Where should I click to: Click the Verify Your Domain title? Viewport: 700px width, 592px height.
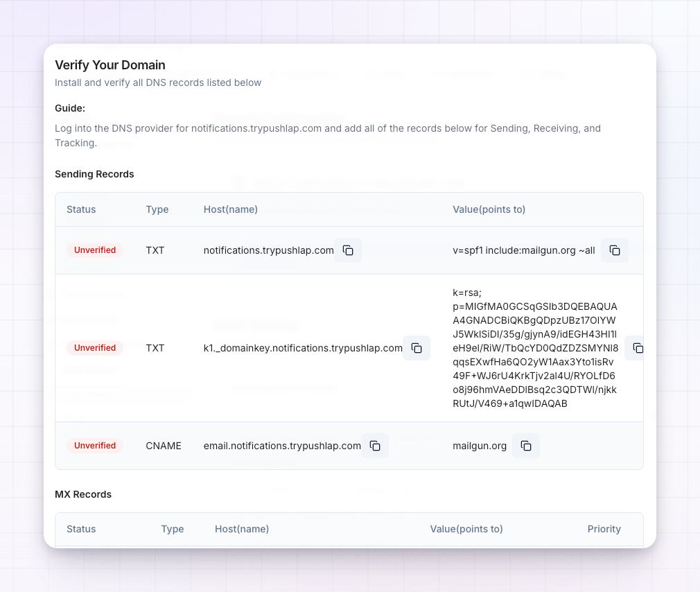coord(110,65)
